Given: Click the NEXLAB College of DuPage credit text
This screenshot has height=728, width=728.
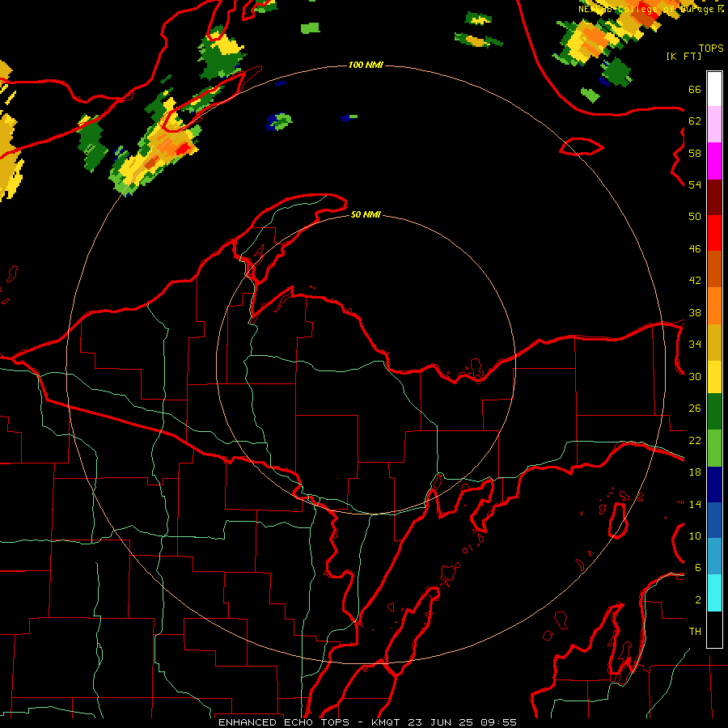Looking at the screenshot, I should pos(650,9).
